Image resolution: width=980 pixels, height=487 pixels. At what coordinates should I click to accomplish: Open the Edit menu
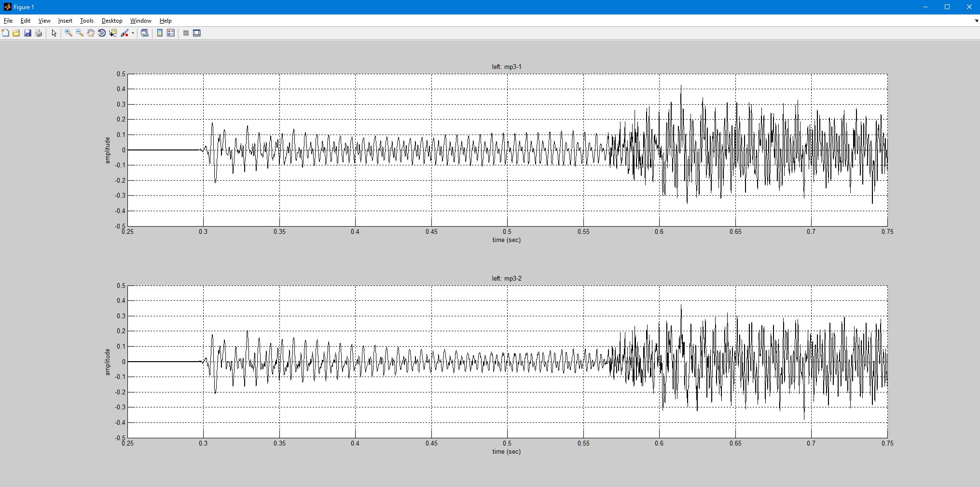pos(26,21)
